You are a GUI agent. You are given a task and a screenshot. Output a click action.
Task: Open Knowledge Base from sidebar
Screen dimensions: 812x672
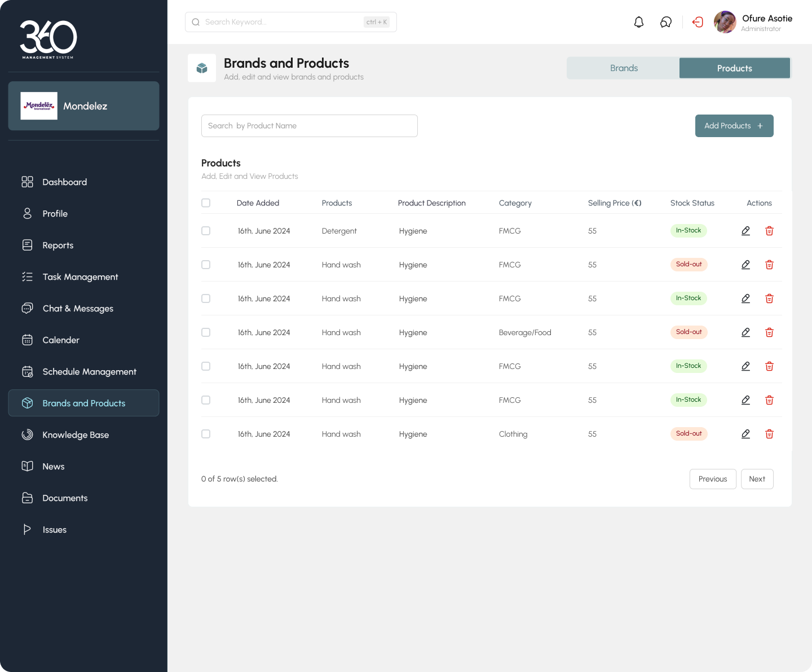tap(76, 435)
